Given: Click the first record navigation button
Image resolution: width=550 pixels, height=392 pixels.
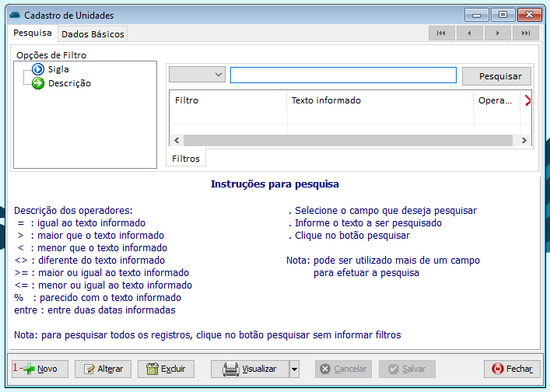Looking at the screenshot, I should [442, 33].
